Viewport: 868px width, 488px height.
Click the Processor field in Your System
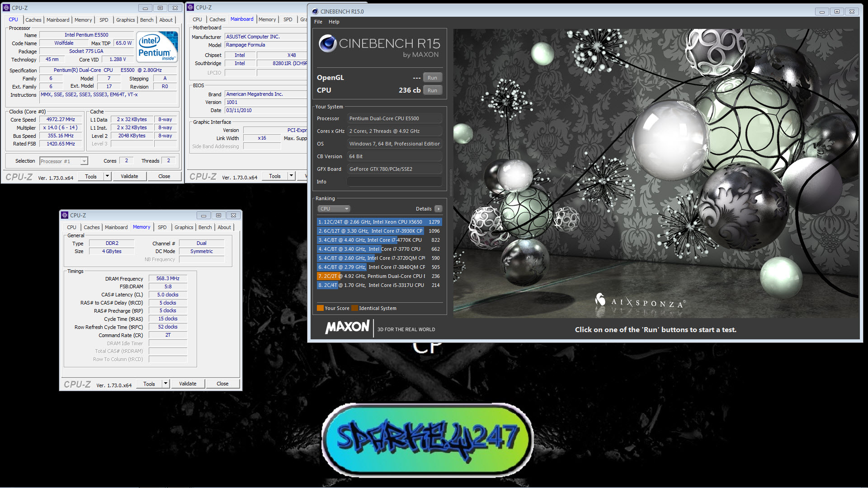click(394, 118)
